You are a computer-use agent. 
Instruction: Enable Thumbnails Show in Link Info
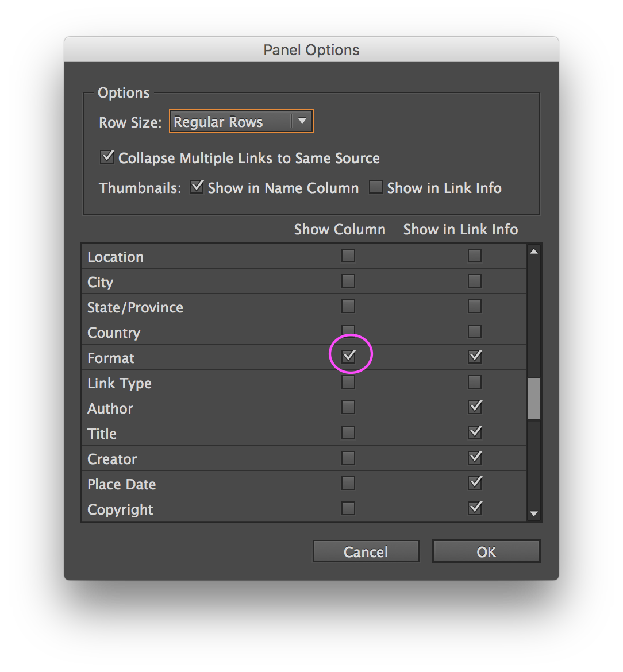376,187
